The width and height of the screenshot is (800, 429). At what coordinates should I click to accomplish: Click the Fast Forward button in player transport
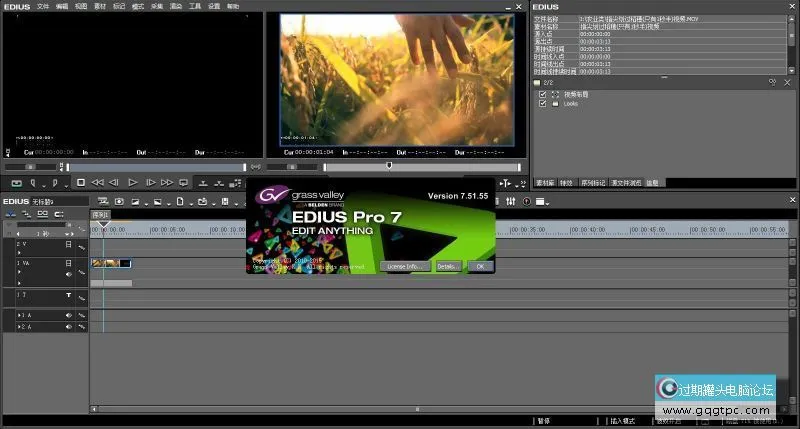tap(166, 183)
